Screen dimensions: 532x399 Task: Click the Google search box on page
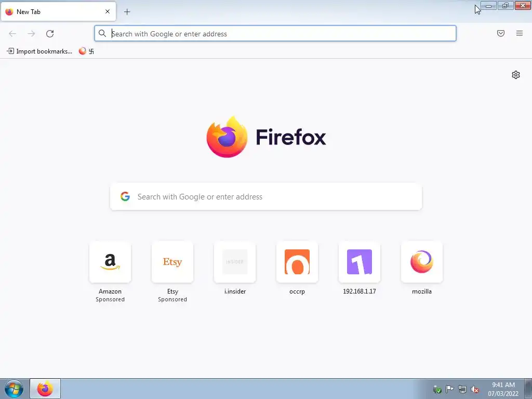point(266,197)
